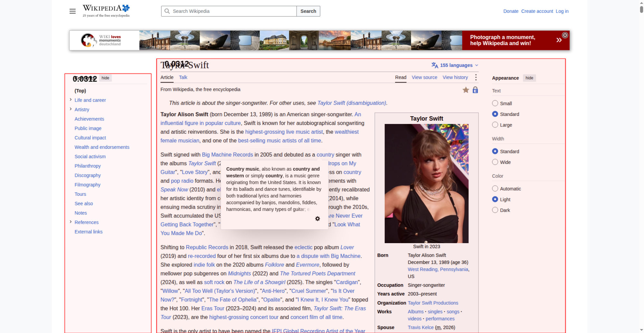This screenshot has height=333, width=644.
Task: Go to External links section
Action: 89,232
